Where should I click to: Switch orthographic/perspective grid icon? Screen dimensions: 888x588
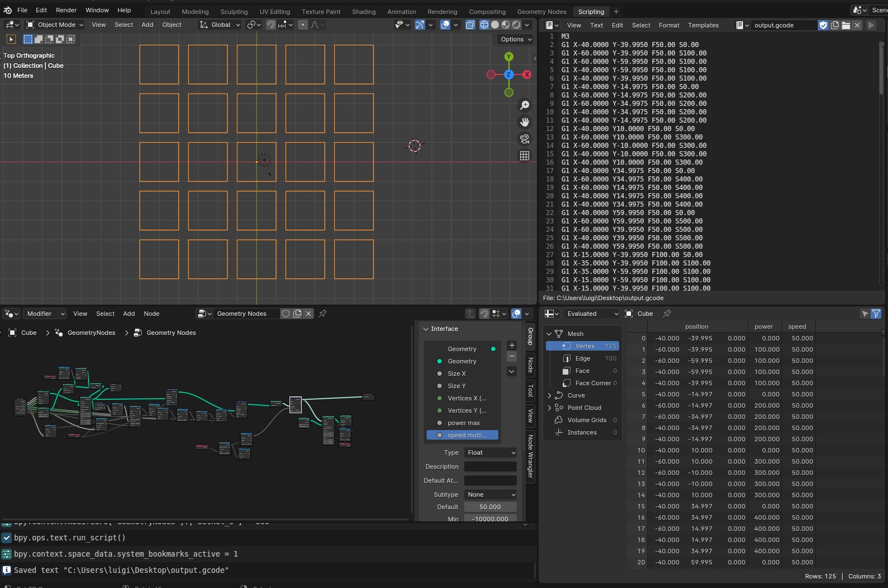(525, 156)
